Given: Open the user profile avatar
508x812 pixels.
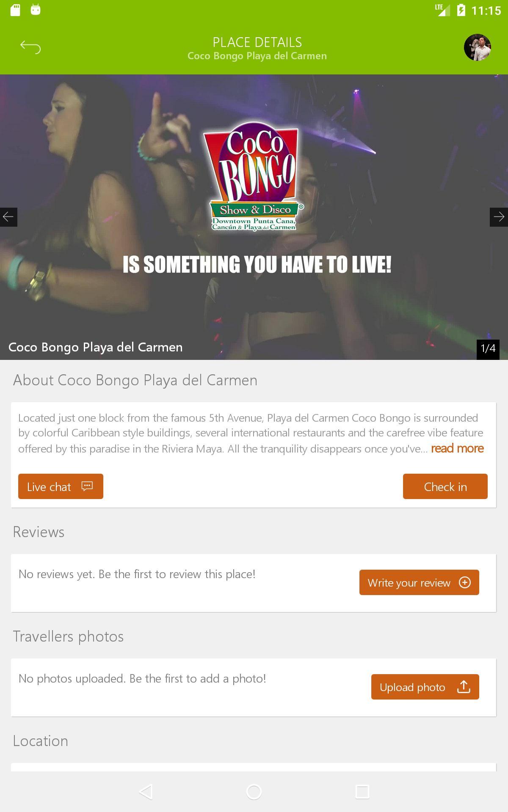Looking at the screenshot, I should tap(478, 47).
